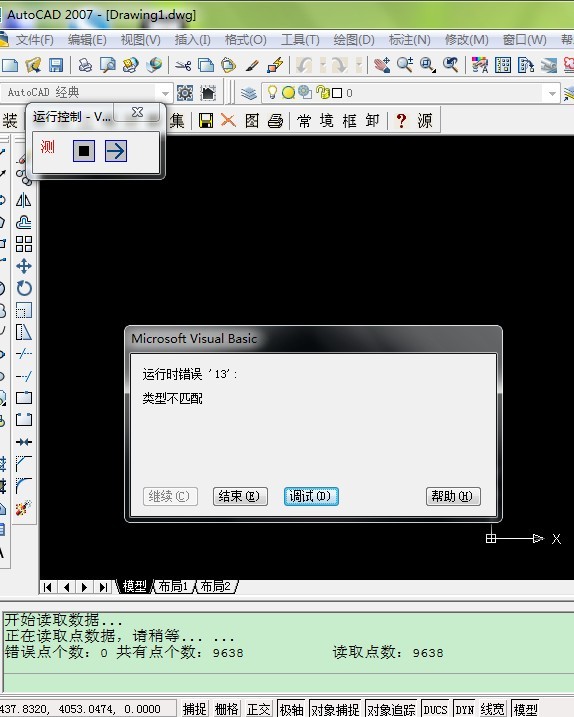Image resolution: width=574 pixels, height=717 pixels.
Task: Open the 编辑(E) menu
Action: [x=87, y=40]
